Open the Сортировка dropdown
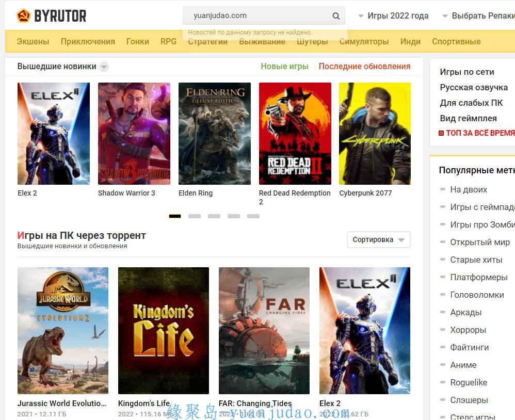Viewport: 515px width, 420px height. click(x=378, y=240)
